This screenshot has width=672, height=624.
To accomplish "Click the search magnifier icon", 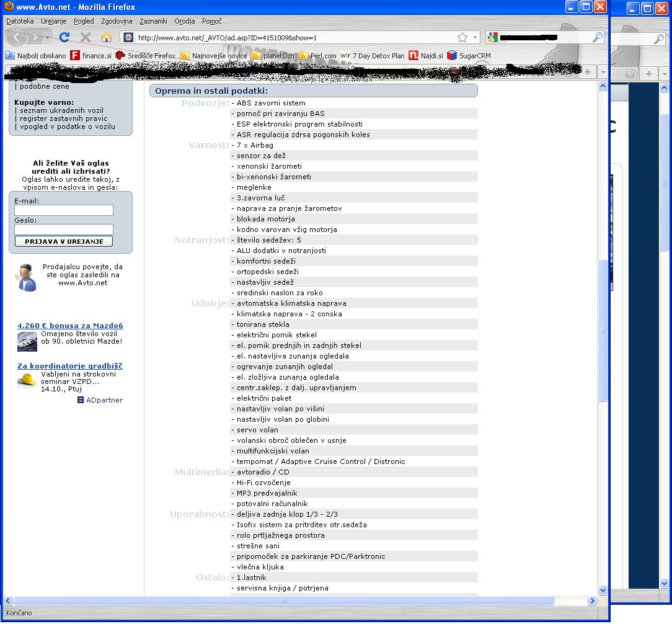I will click(x=597, y=38).
